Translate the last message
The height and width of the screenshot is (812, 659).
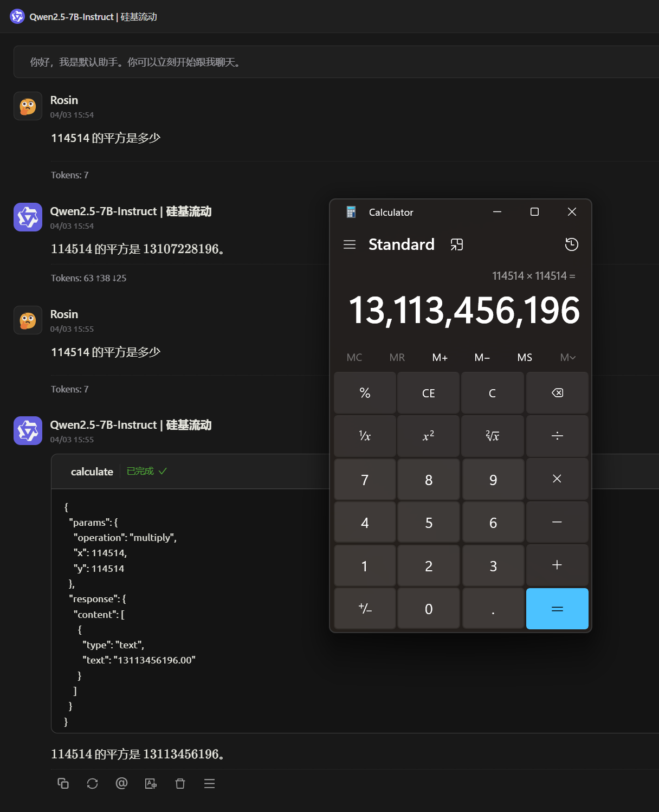click(x=151, y=783)
